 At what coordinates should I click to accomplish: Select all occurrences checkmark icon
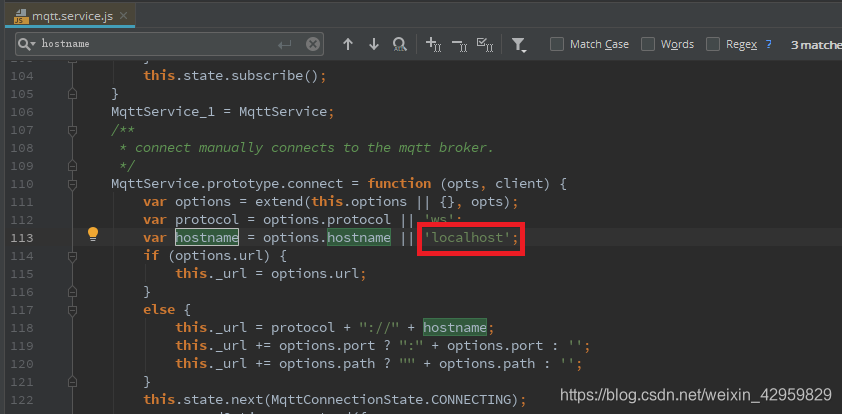(x=485, y=44)
